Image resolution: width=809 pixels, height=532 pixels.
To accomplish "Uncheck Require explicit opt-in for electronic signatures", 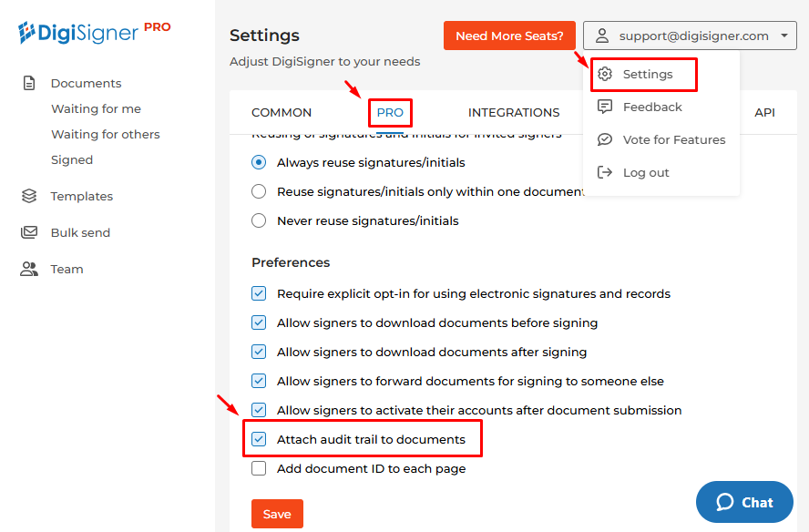I will click(259, 293).
